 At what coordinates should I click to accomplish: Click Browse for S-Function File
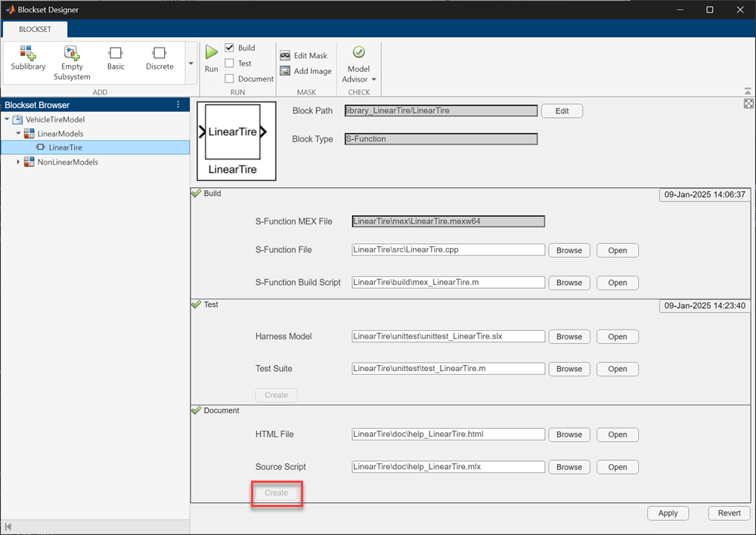(569, 250)
